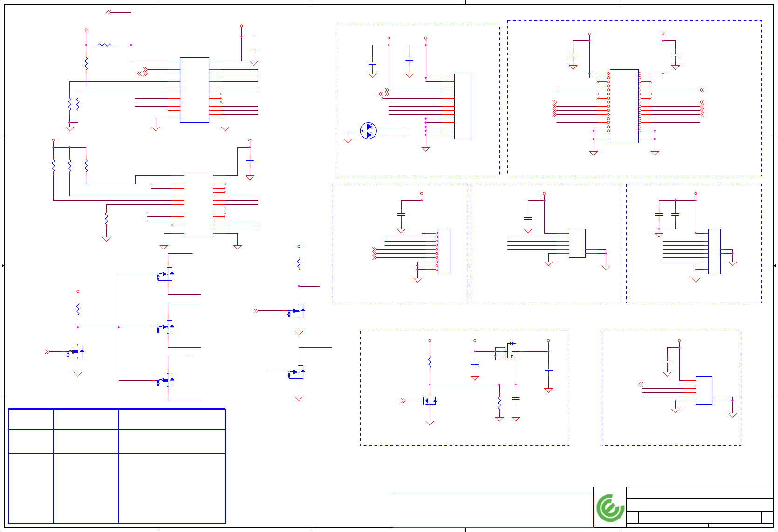Select the only horizontally drawn resistor symbol
Screen dimensions: 778x532
[105, 45]
